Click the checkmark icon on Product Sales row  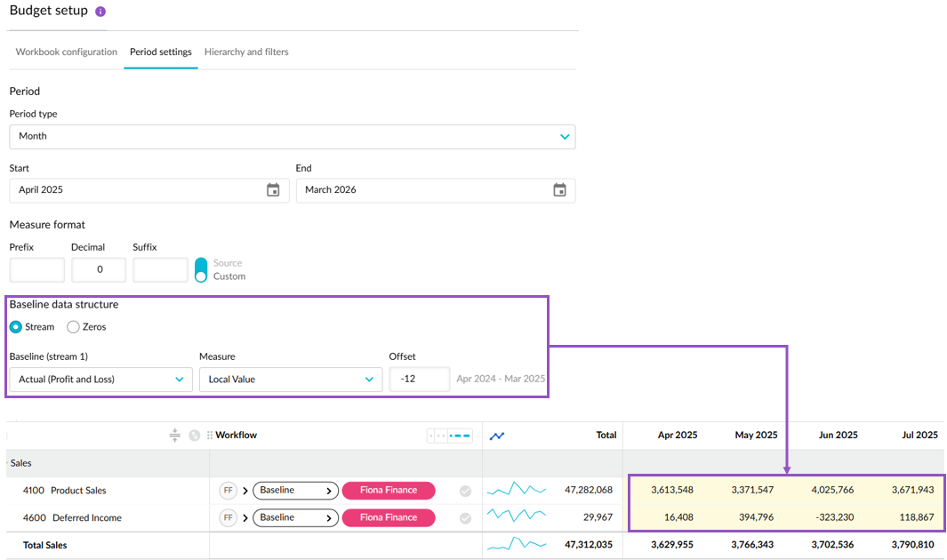pos(465,491)
